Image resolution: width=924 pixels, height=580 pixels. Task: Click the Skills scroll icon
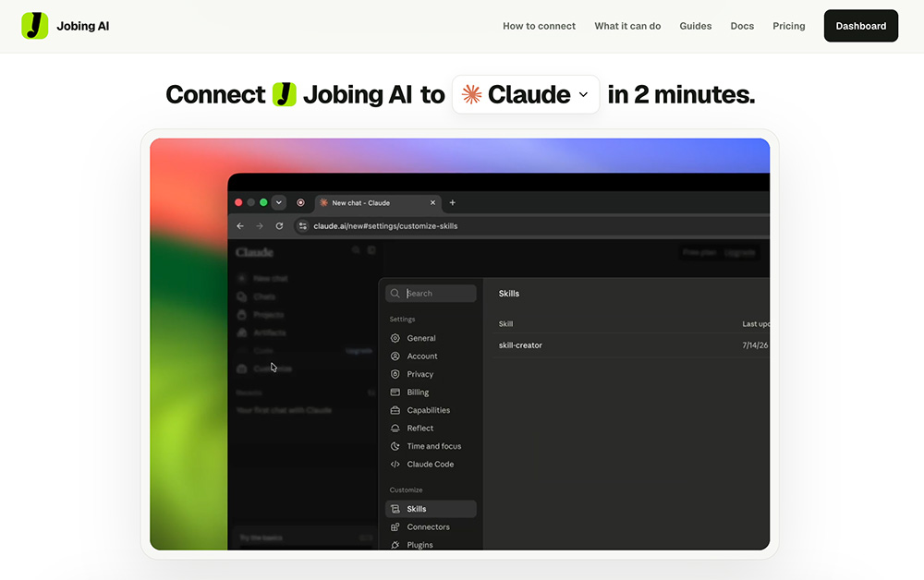[395, 509]
